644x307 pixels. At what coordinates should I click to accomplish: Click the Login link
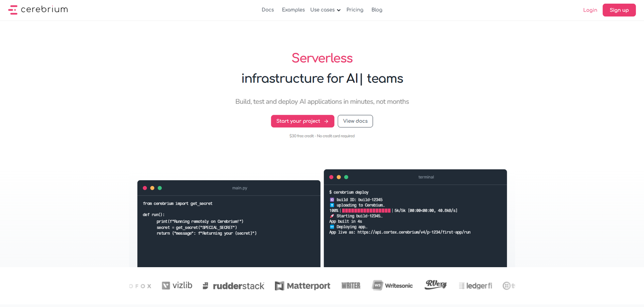pos(590,10)
